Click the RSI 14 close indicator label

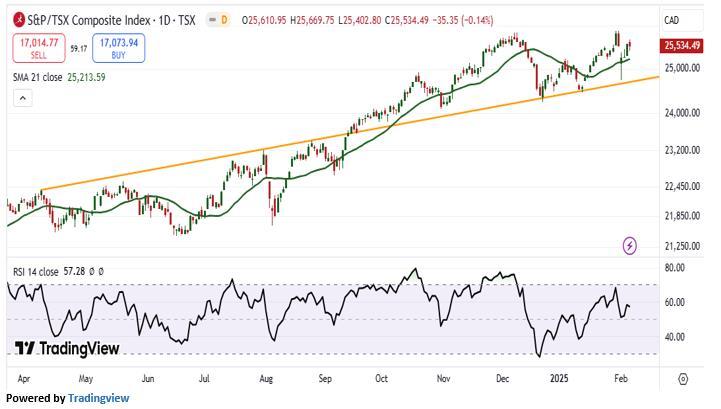coord(35,272)
